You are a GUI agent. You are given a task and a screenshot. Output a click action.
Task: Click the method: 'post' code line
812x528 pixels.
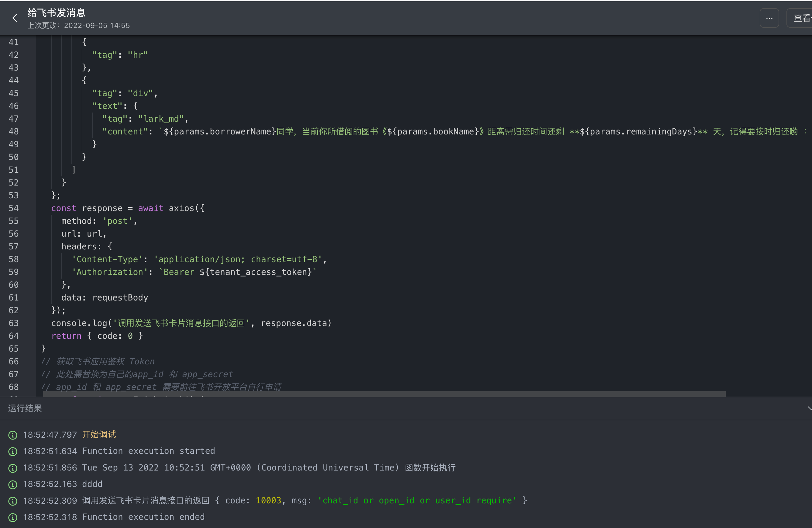pyautogui.click(x=99, y=221)
